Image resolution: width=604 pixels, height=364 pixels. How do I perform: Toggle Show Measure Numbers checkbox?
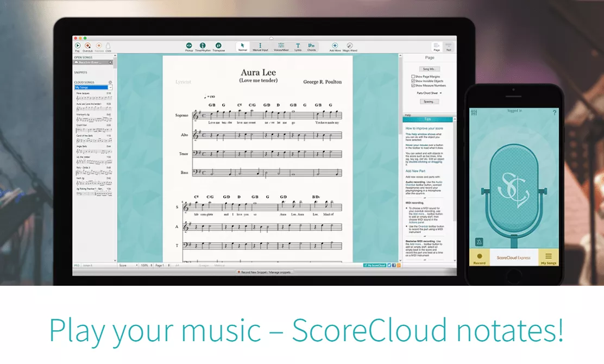[413, 85]
